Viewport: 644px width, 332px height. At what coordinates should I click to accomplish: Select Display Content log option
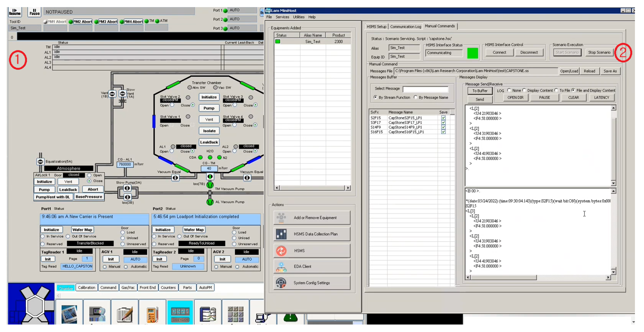[524, 90]
